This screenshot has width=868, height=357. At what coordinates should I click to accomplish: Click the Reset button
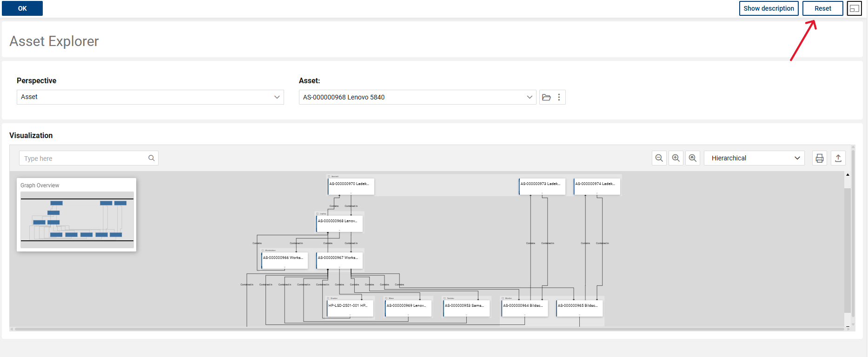[x=822, y=8]
